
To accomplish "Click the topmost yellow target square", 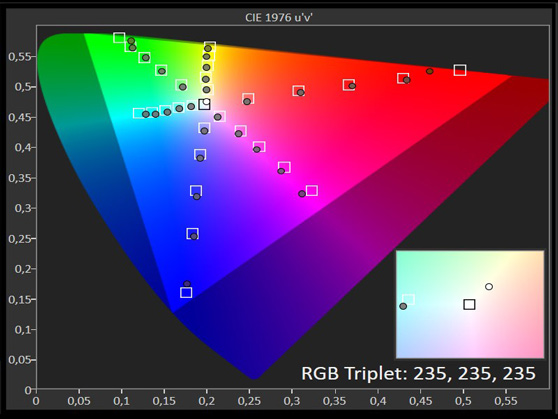I will tap(210, 47).
